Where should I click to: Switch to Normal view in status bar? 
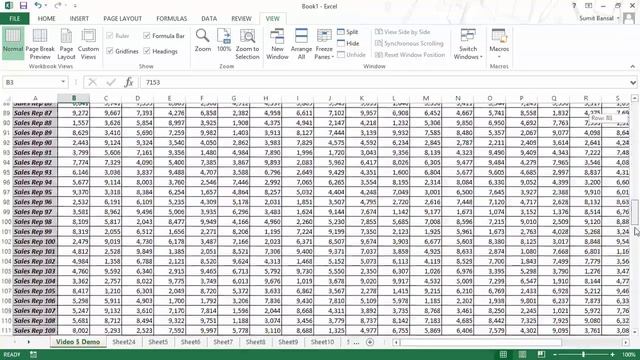[503, 354]
